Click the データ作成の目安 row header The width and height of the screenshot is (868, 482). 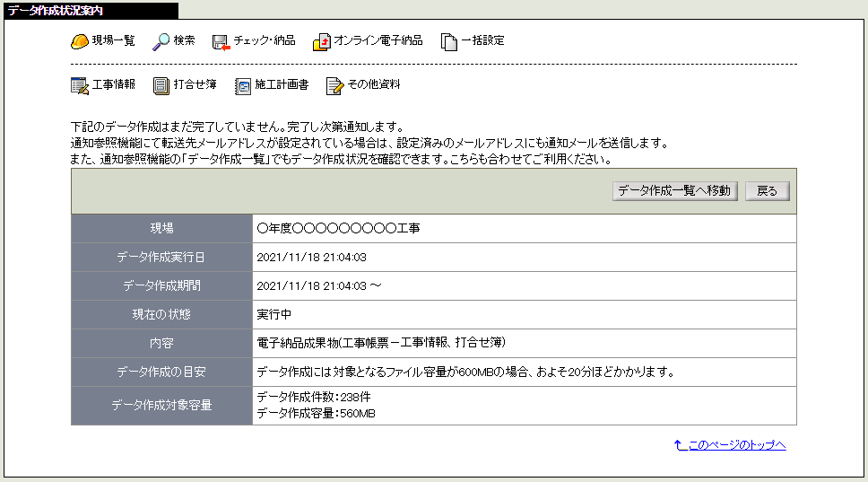pos(161,372)
